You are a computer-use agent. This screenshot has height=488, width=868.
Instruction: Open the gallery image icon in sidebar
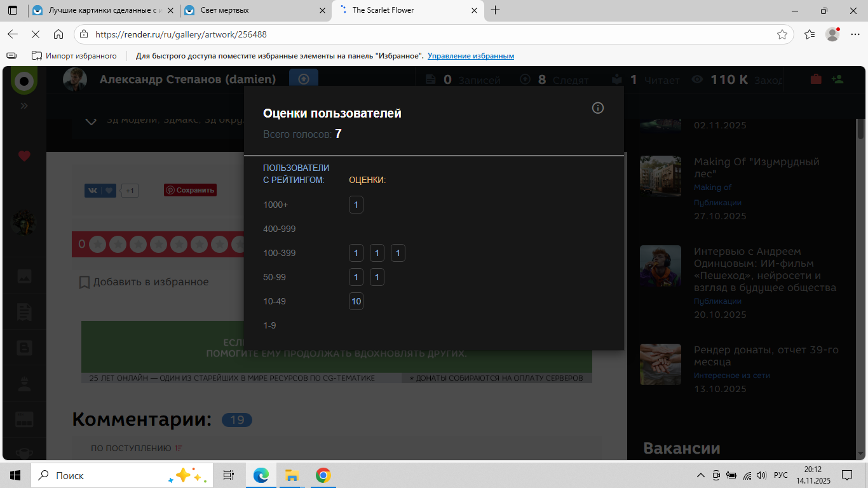click(24, 276)
